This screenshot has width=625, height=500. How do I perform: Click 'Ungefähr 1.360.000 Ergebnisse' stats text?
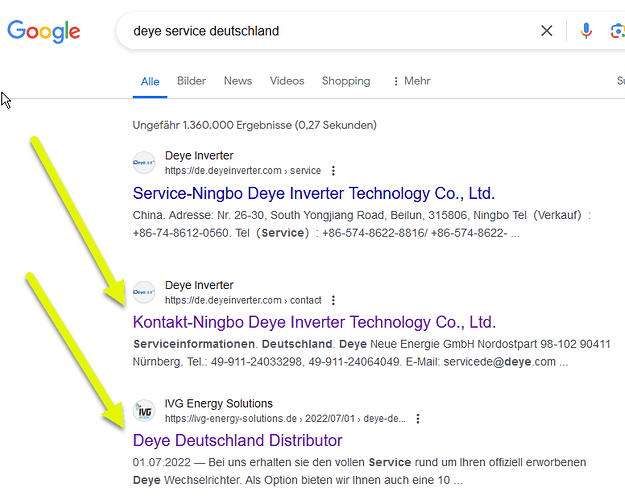click(x=254, y=125)
